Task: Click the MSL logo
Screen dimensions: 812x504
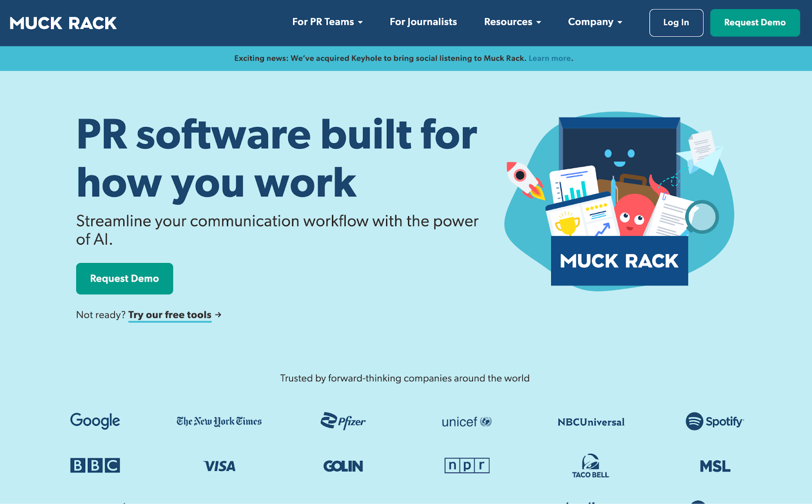Action: pyautogui.click(x=715, y=466)
